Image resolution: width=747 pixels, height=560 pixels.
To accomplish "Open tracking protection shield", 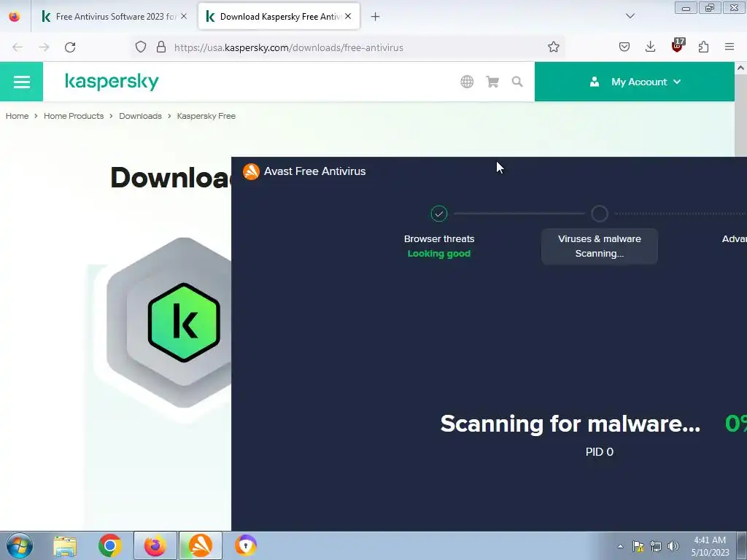I will click(x=141, y=47).
